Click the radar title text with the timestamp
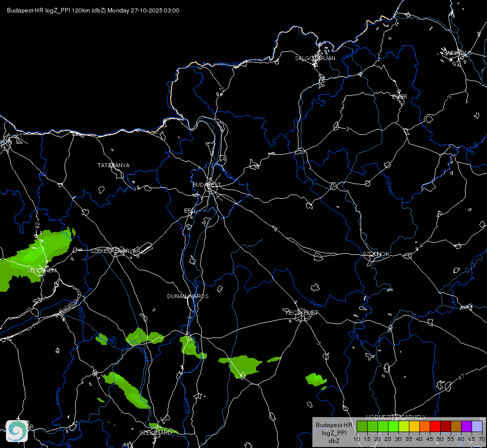The image size is (487, 448). 93,10
